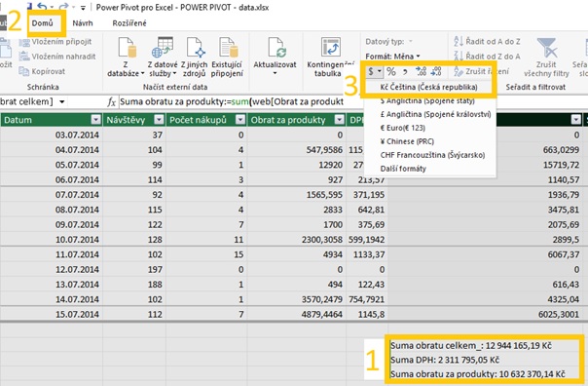Click into the formula bar text
The height and width of the screenshot is (386, 588).
232,101
